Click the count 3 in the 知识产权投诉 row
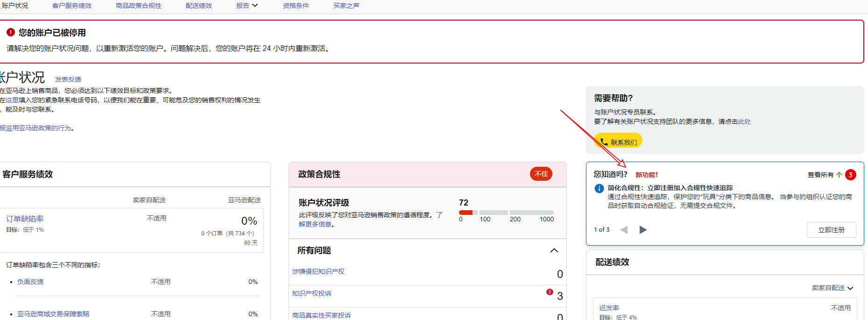The image size is (868, 320). [560, 296]
